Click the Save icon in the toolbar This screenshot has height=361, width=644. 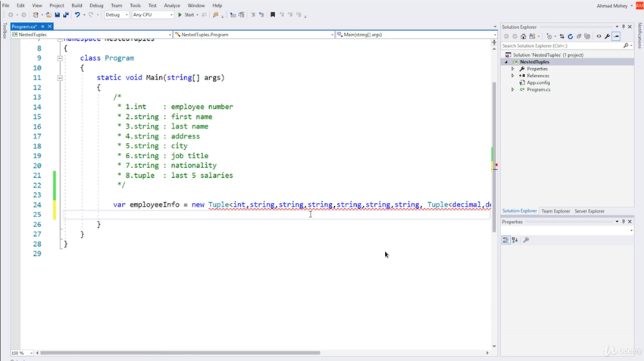57,15
